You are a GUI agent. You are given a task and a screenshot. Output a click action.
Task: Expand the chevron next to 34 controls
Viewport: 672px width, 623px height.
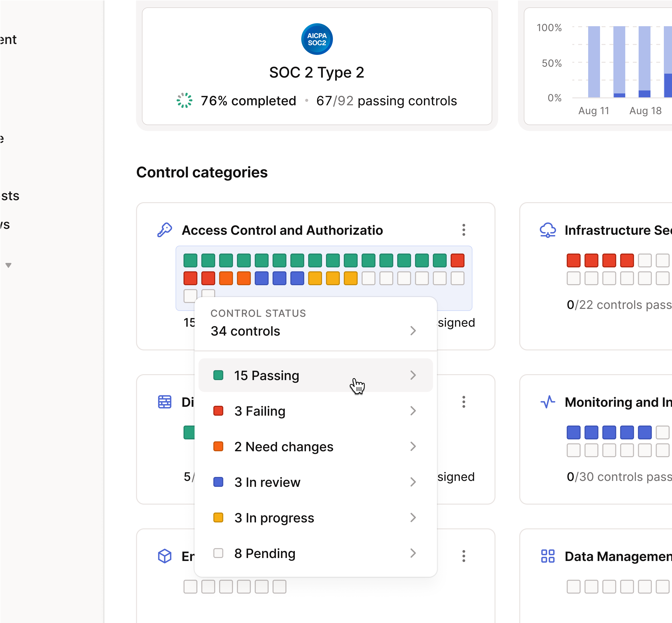pos(413,331)
